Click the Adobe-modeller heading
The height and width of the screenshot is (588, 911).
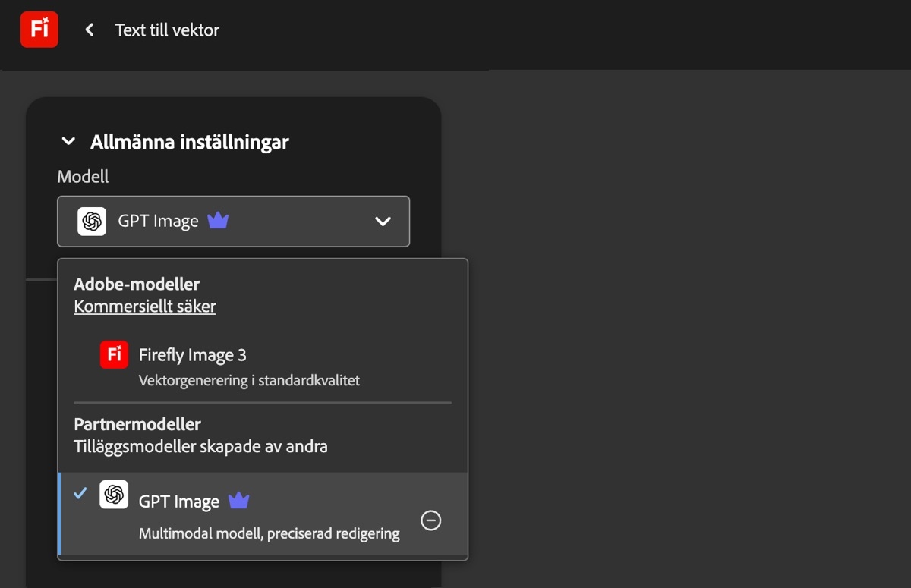click(x=137, y=284)
